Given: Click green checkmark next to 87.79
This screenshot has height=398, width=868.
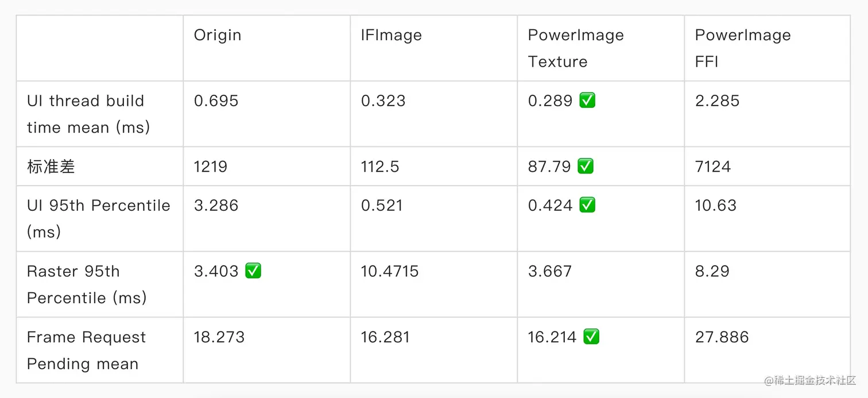Looking at the screenshot, I should pos(585,167).
